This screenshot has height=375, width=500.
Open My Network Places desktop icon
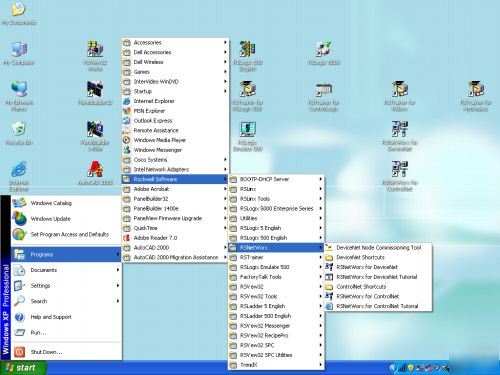(19, 96)
